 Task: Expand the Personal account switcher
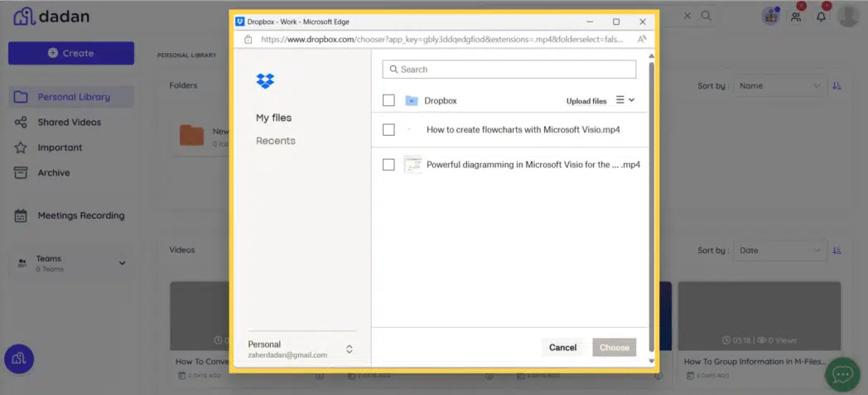(x=350, y=349)
